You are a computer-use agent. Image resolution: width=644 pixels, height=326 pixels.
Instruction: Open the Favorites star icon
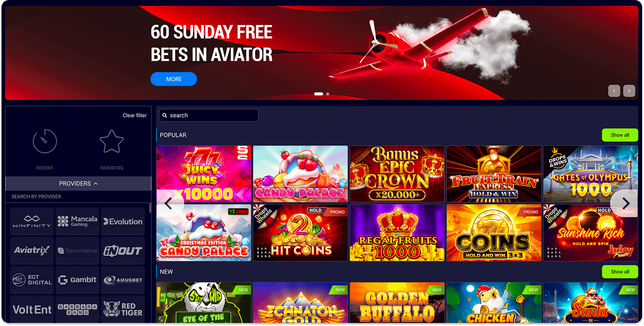pyautogui.click(x=112, y=141)
